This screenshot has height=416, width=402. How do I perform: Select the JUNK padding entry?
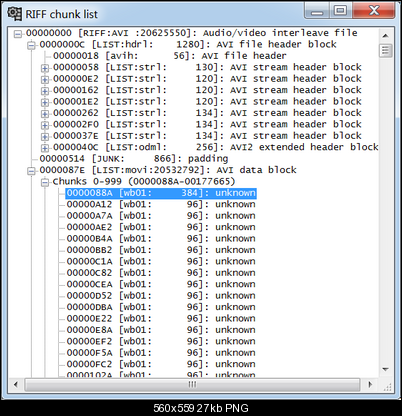click(134, 158)
